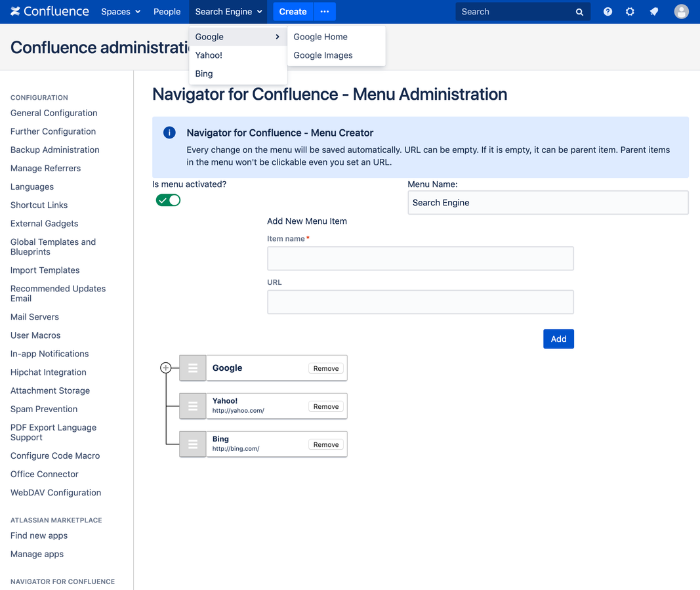The image size is (700, 590).
Task: Open Backup Administration
Action: [x=55, y=150]
